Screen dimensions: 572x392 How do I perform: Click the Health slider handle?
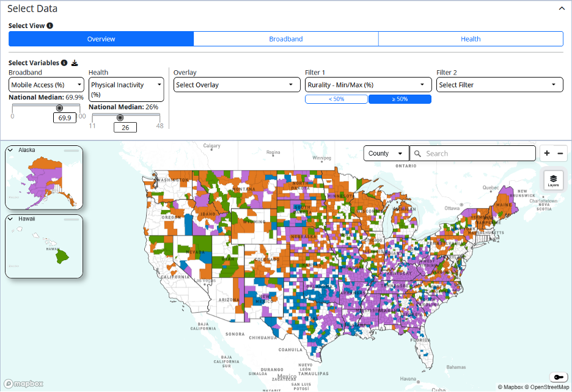(120, 117)
